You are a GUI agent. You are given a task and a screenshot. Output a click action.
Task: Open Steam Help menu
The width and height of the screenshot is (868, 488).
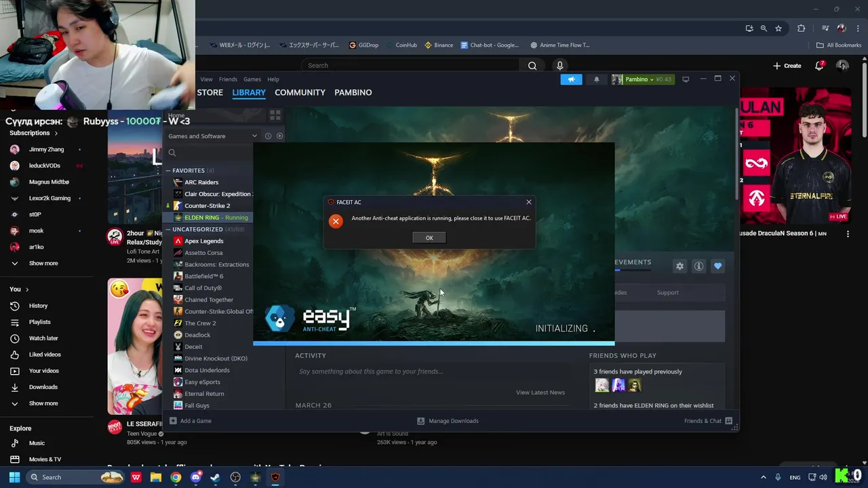pos(273,79)
